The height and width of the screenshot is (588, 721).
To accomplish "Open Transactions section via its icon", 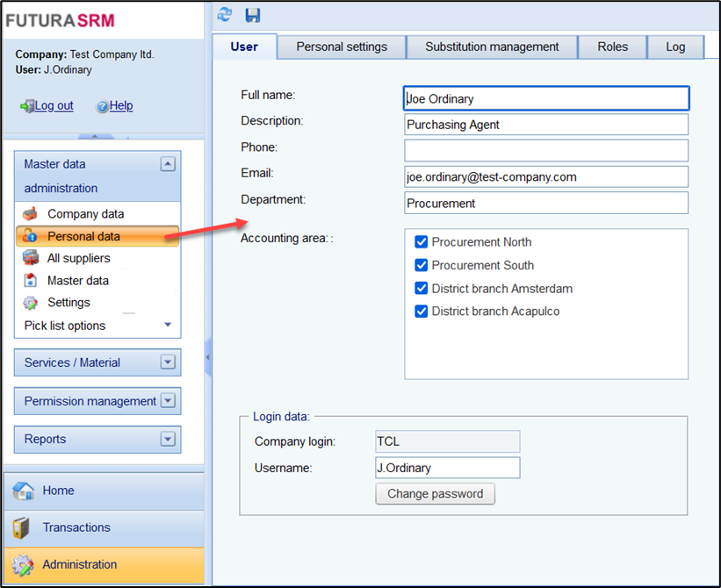I will click(23, 527).
